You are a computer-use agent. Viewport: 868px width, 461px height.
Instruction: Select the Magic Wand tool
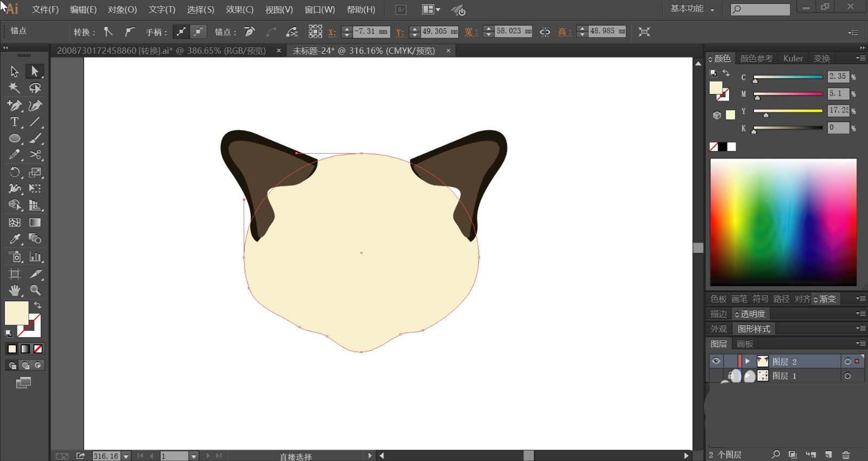[15, 88]
